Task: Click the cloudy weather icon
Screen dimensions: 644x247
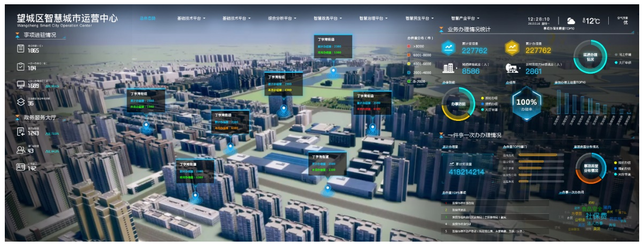Action: point(571,21)
